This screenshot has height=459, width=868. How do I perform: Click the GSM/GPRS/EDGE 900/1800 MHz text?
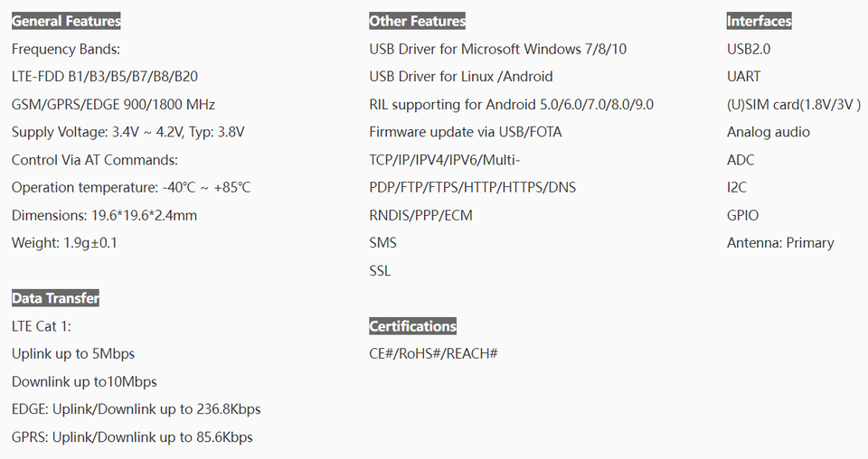(113, 105)
